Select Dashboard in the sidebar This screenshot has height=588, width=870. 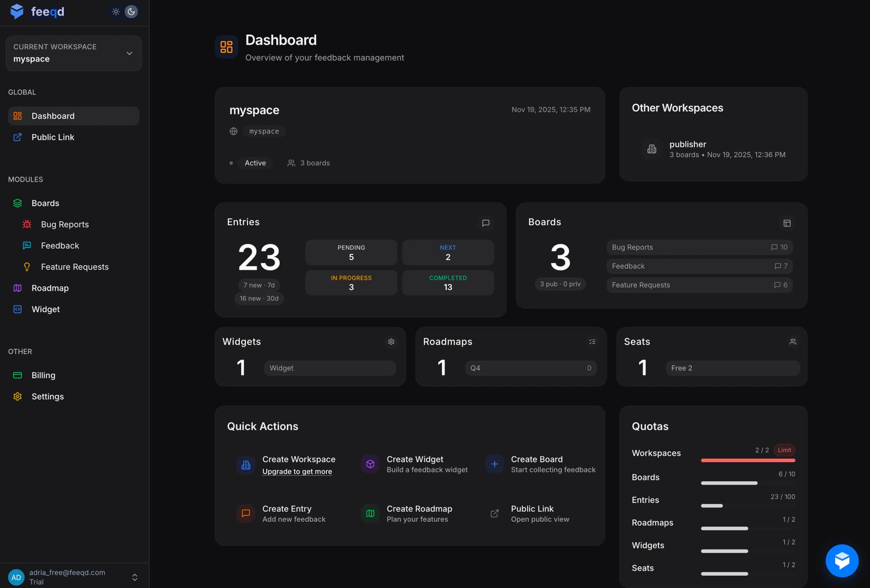(53, 116)
